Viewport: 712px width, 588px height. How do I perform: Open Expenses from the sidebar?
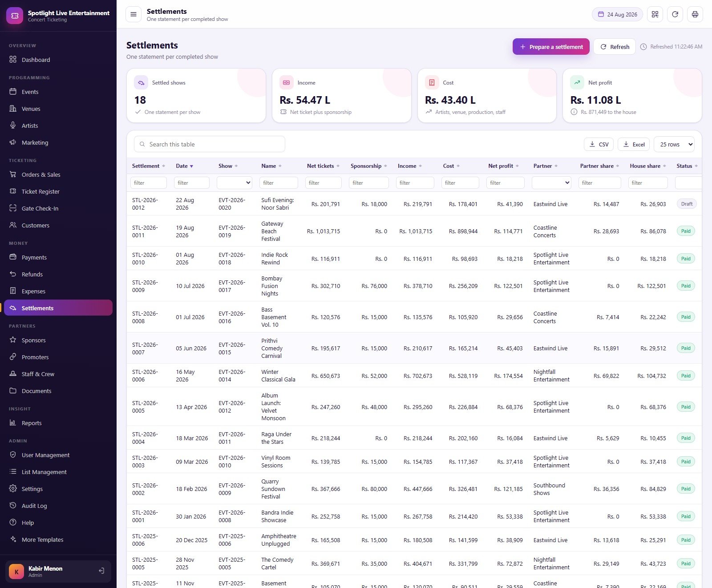click(x=58, y=291)
